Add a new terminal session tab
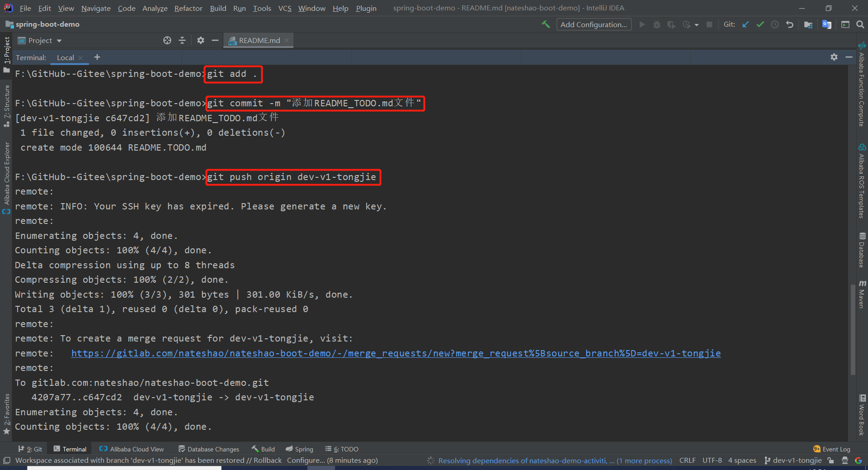The image size is (868, 470). pyautogui.click(x=97, y=57)
